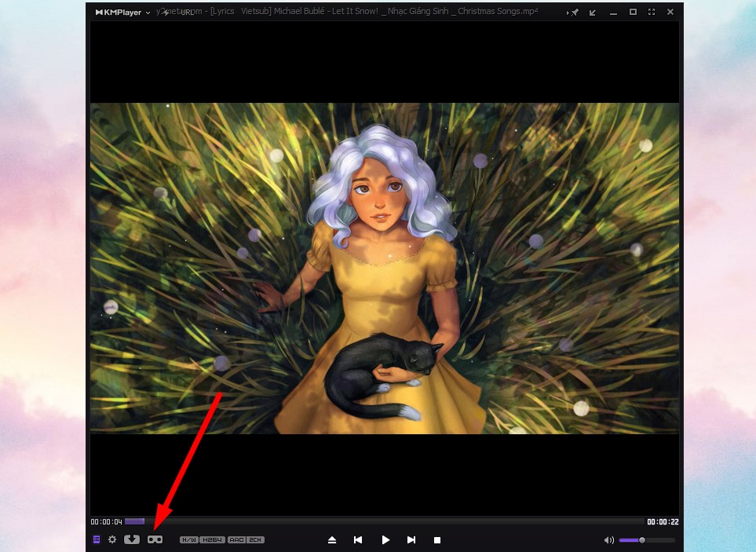Click the eject/open file button
Screen dimensions: 756x552
pyautogui.click(x=332, y=540)
